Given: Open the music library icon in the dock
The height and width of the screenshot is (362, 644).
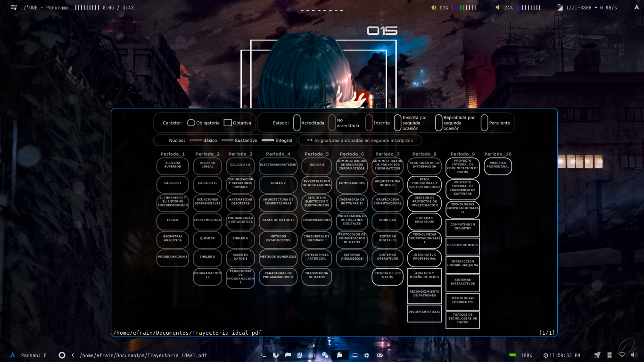Looking at the screenshot, I should pos(300,355).
